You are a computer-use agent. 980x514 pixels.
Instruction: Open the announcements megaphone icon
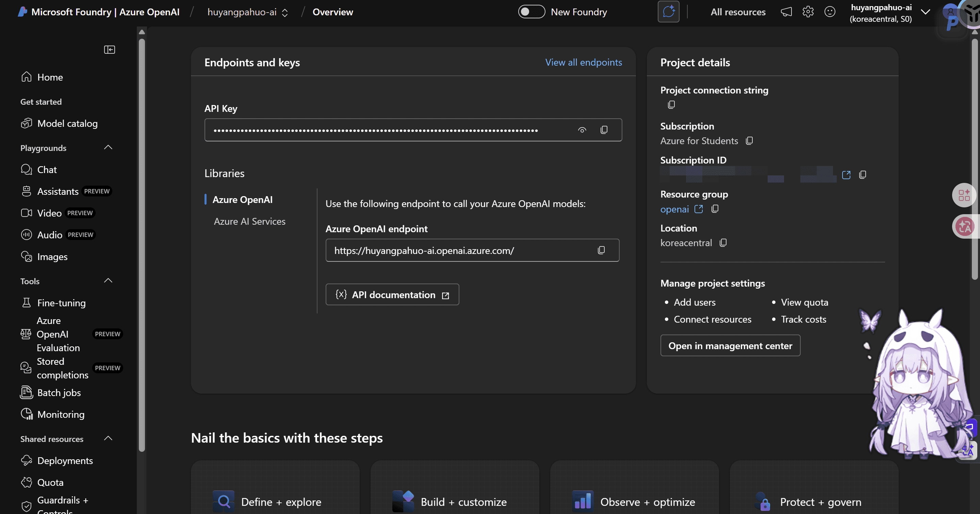(x=786, y=12)
